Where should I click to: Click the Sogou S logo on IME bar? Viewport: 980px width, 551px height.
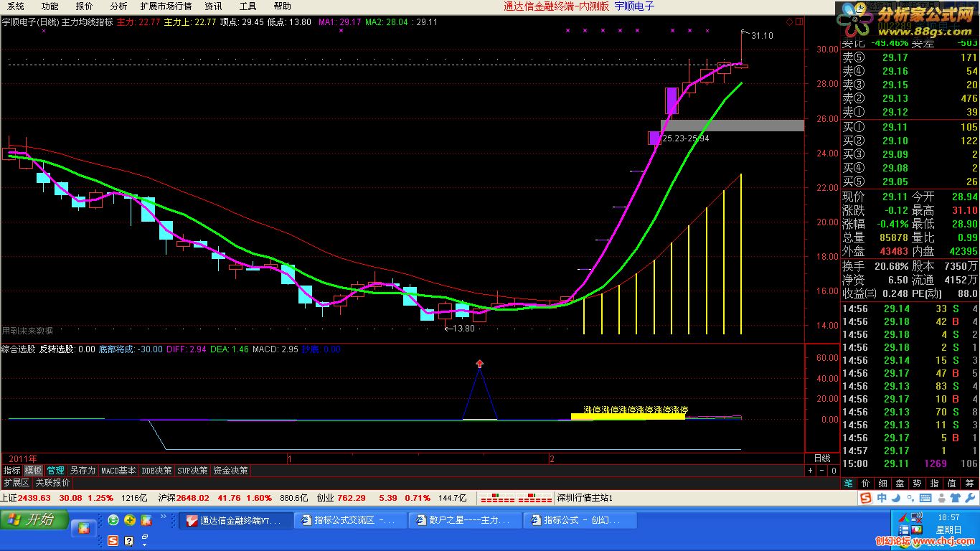(866, 498)
